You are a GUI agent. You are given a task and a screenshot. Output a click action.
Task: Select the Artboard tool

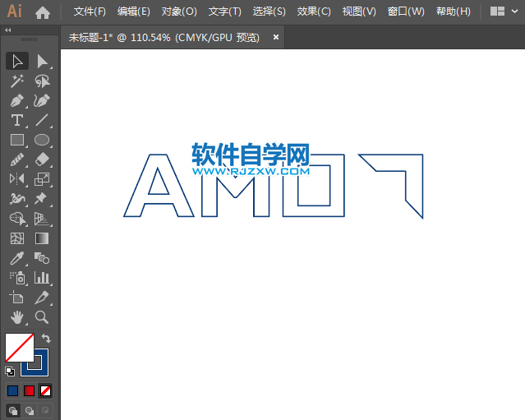(17, 298)
